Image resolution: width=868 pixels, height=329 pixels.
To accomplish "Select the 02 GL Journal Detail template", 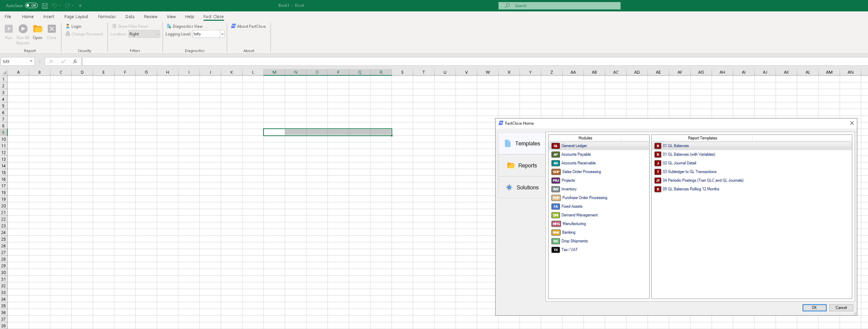I will (680, 163).
